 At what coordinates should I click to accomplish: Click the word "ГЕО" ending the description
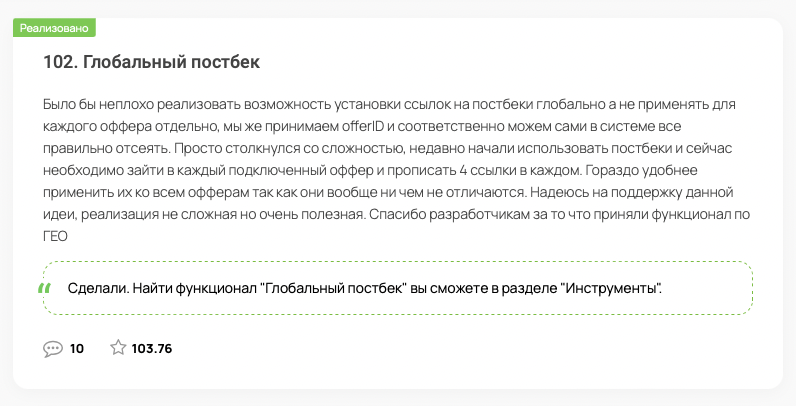click(55, 236)
